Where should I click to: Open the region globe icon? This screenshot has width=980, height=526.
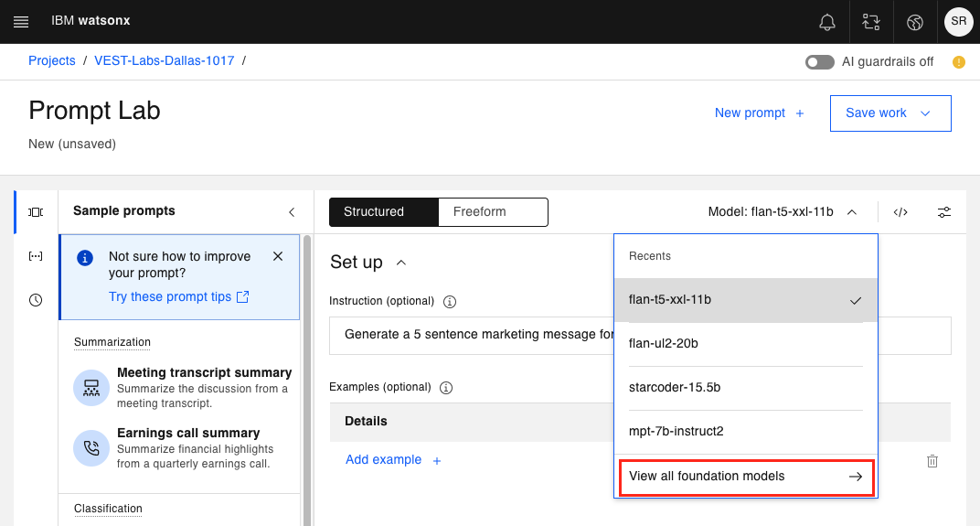[x=915, y=22]
